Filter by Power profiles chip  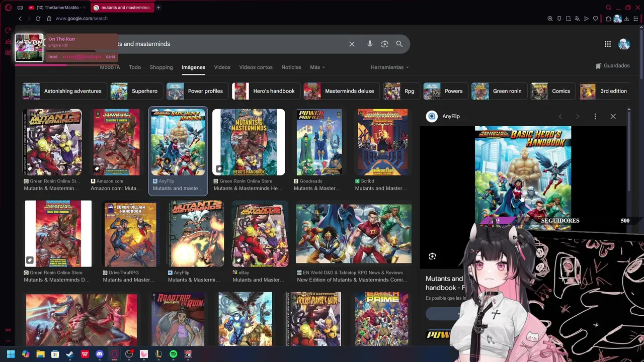pyautogui.click(x=196, y=91)
